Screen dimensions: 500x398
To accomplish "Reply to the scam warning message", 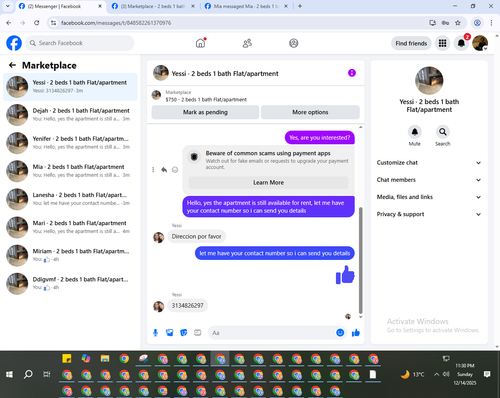I will coord(164,170).
